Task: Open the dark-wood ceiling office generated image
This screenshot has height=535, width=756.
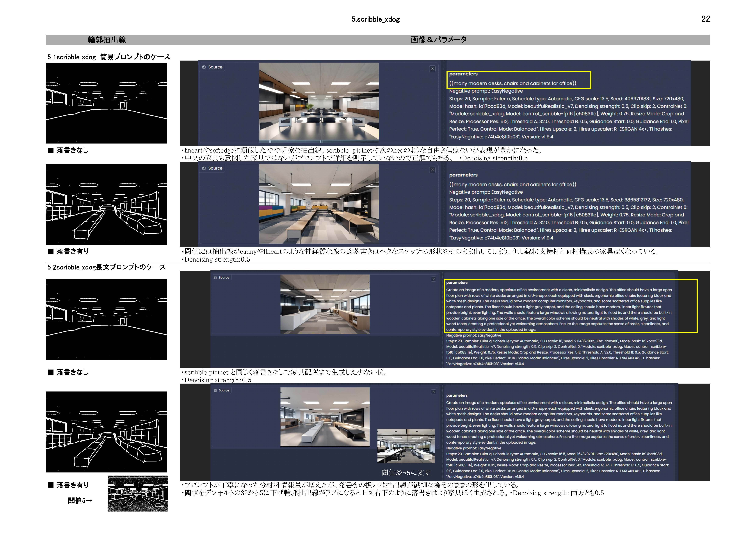Action: [x=319, y=102]
